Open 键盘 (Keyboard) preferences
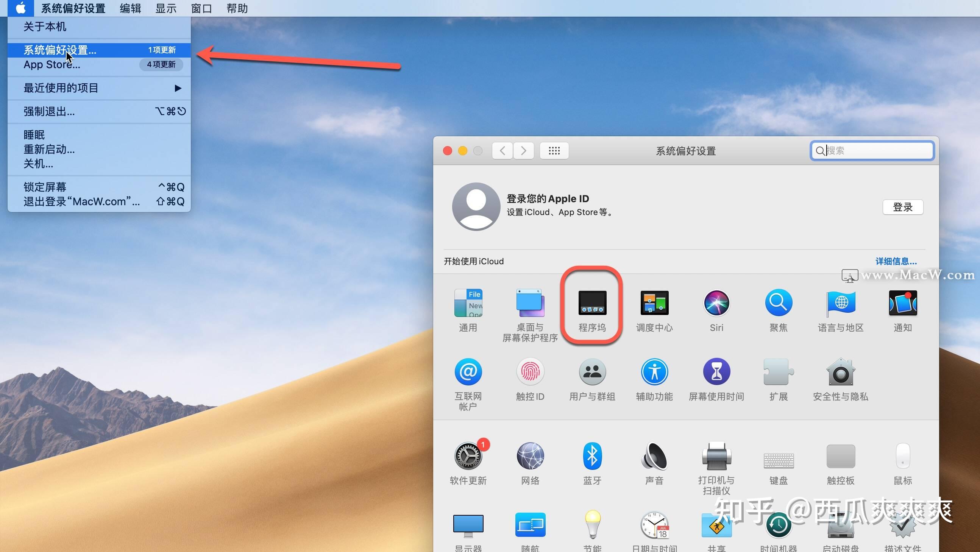The width and height of the screenshot is (980, 552). 779,460
